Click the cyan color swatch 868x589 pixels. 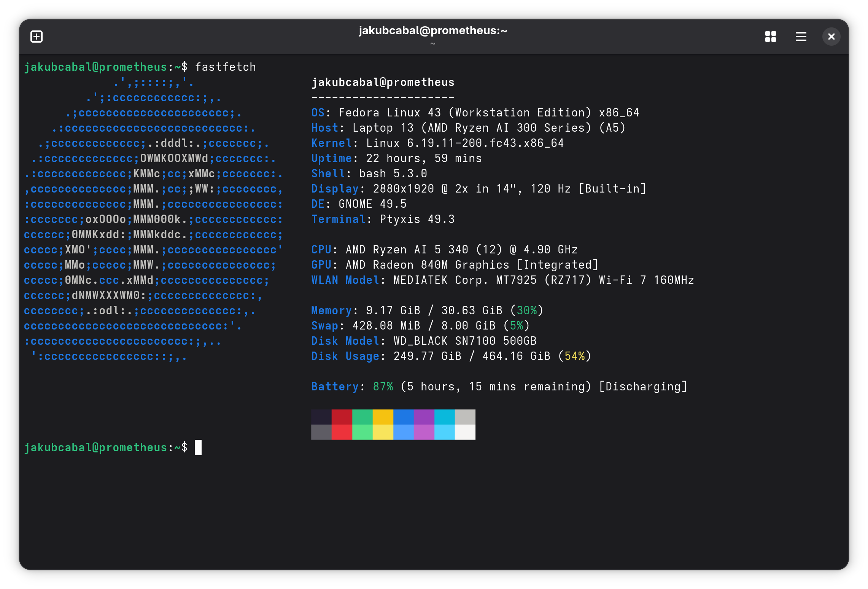click(x=444, y=424)
